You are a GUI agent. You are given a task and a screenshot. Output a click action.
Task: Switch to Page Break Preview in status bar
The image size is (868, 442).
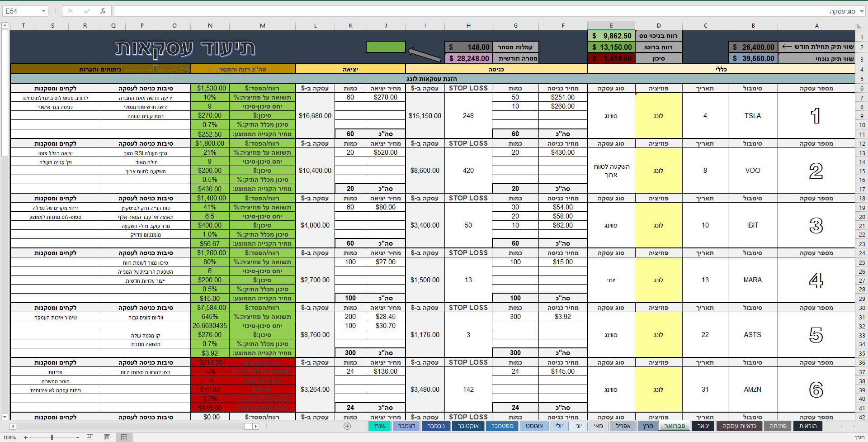tap(90, 437)
